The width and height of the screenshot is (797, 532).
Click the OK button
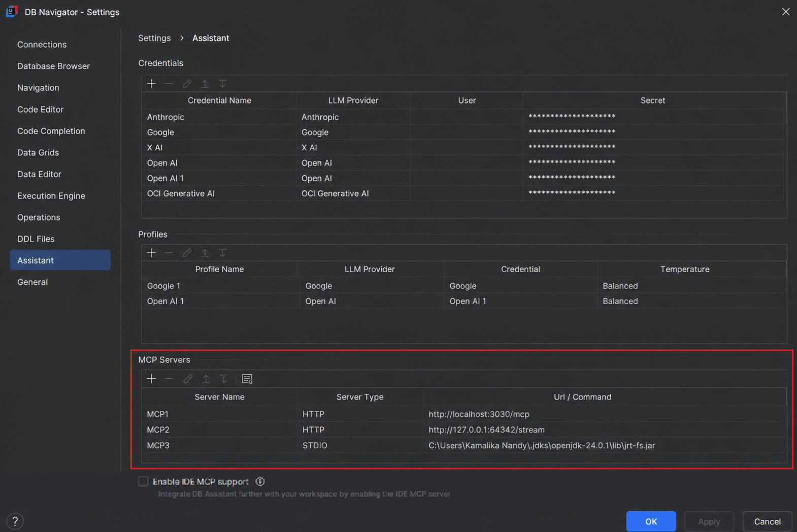point(651,521)
